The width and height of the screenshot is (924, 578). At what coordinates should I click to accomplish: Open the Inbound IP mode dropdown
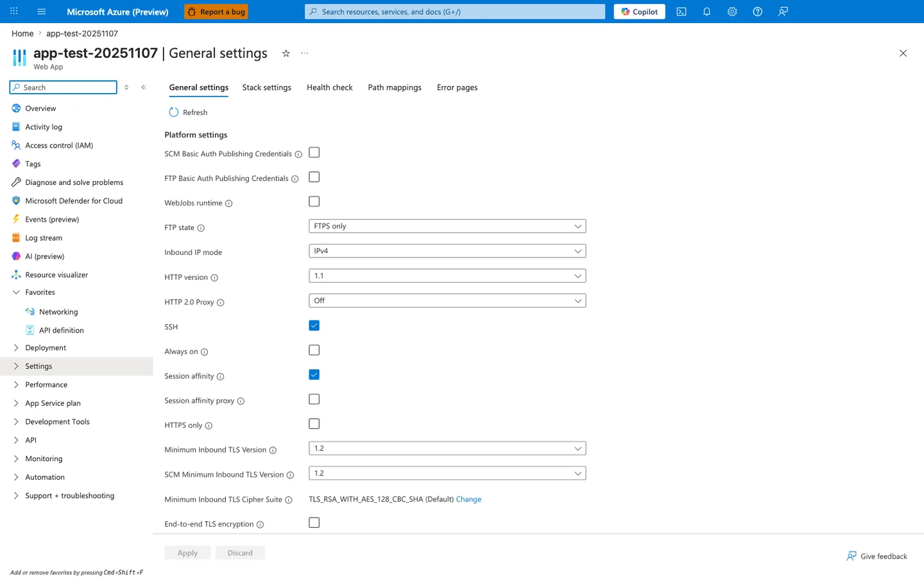[x=447, y=251]
